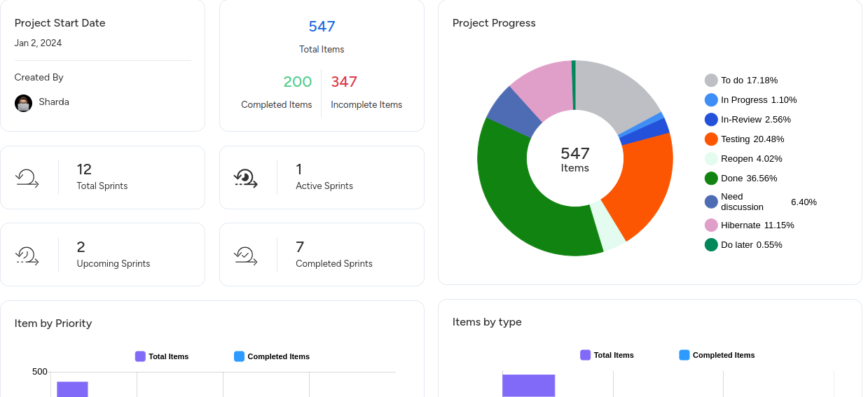This screenshot has width=868, height=397.
Task: Click the In-Review blue legend swatch
Action: [711, 120]
